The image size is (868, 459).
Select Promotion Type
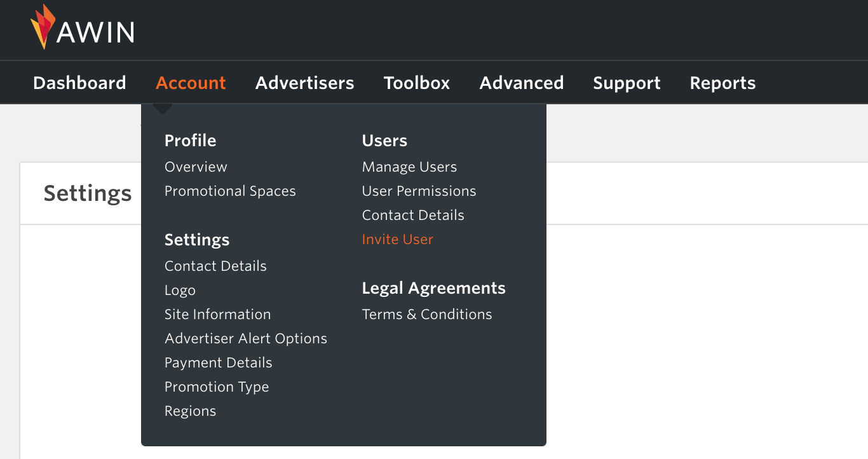(x=217, y=387)
